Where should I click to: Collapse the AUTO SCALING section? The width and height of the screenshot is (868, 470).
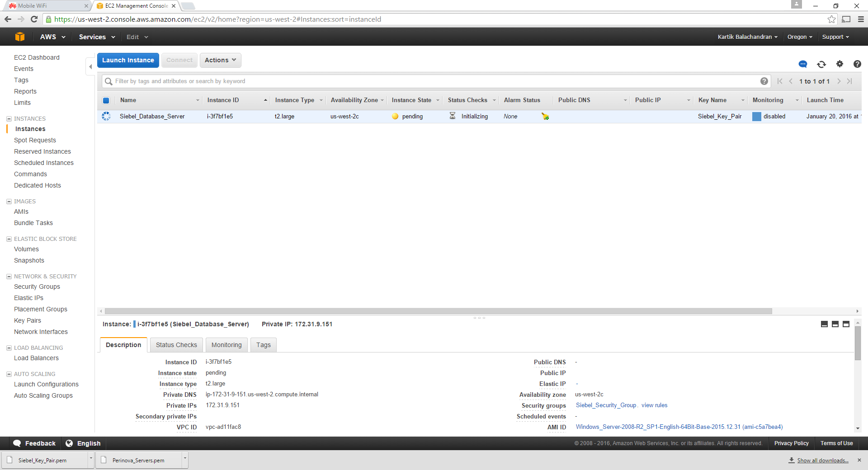tap(9, 374)
